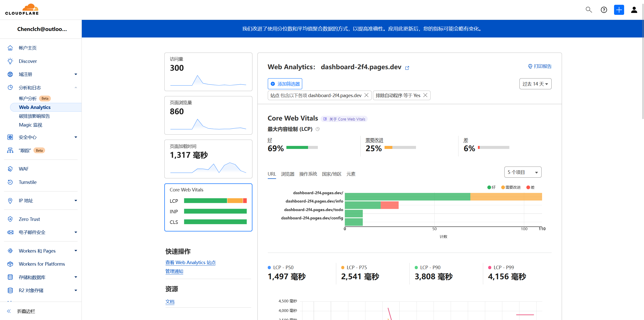Click the Chenclch@outloo... account name
This screenshot has height=320, width=644.
tap(42, 29)
